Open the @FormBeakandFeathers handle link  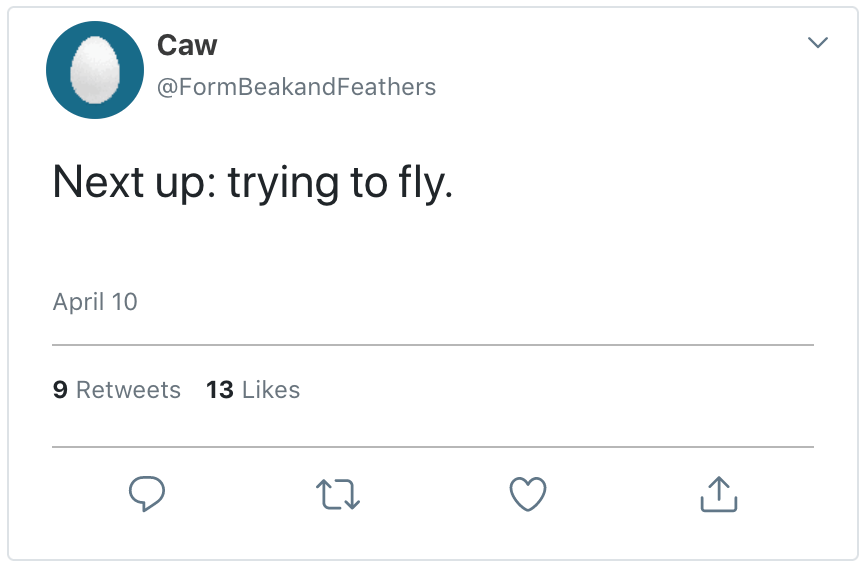tap(296, 88)
